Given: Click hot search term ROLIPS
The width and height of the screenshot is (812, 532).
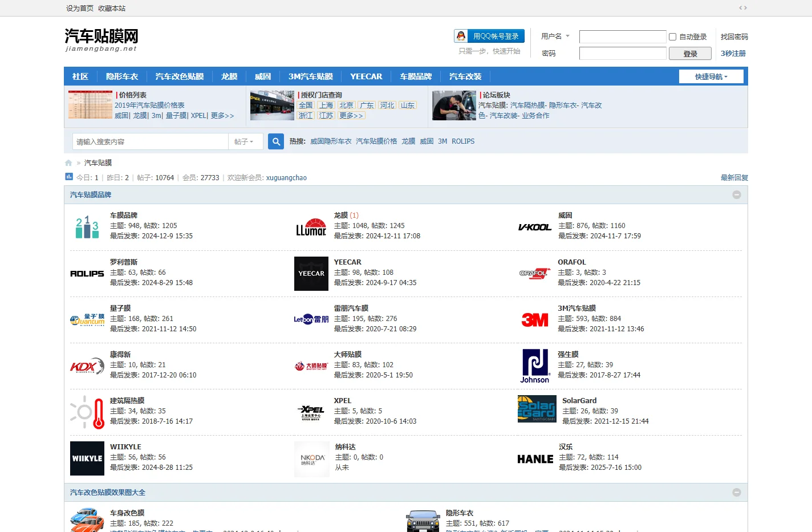Looking at the screenshot, I should tap(463, 141).
